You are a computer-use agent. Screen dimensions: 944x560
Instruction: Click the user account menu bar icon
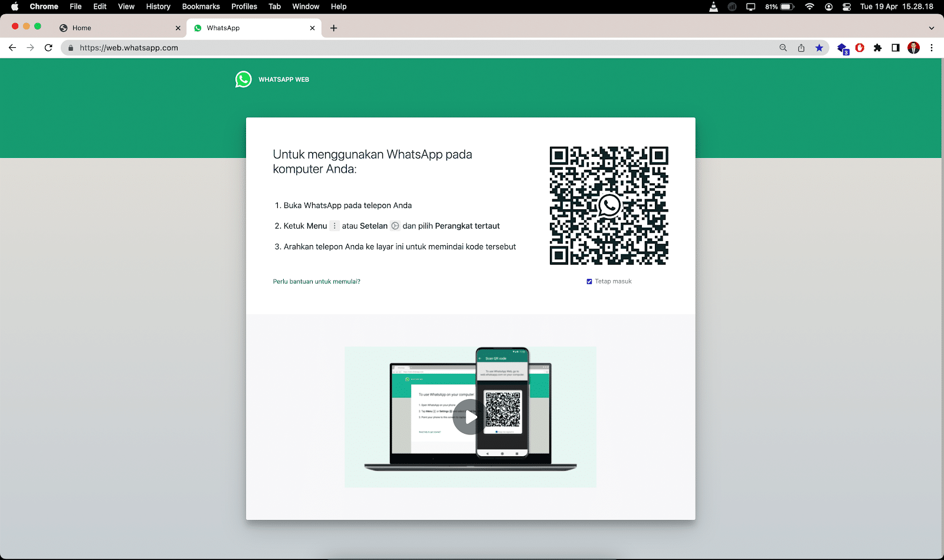coord(828,6)
